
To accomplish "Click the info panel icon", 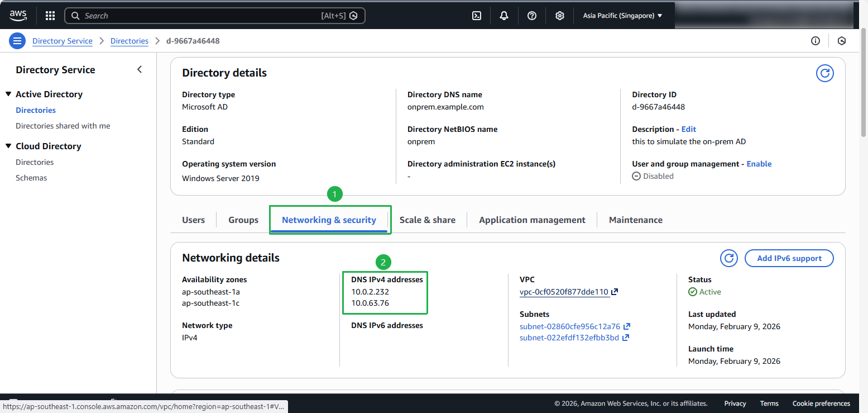I will (816, 41).
